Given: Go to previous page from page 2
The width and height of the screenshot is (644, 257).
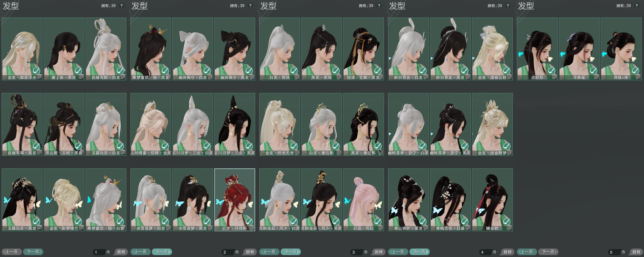Looking at the screenshot, I should (x=141, y=252).
